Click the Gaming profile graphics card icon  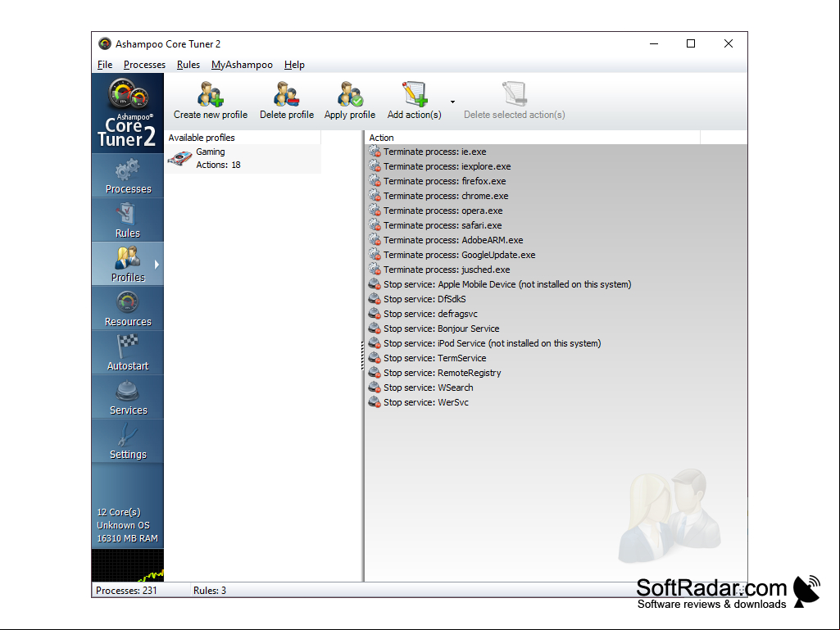[180, 158]
